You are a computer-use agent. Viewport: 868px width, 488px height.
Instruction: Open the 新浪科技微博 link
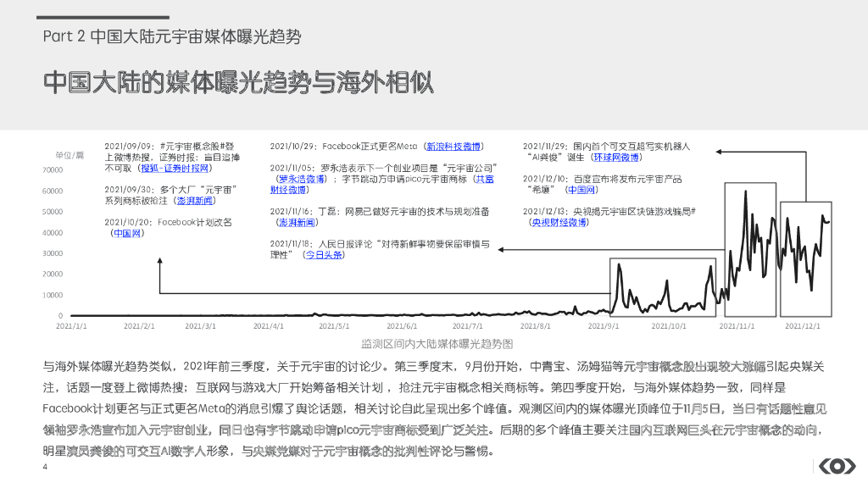coord(453,147)
